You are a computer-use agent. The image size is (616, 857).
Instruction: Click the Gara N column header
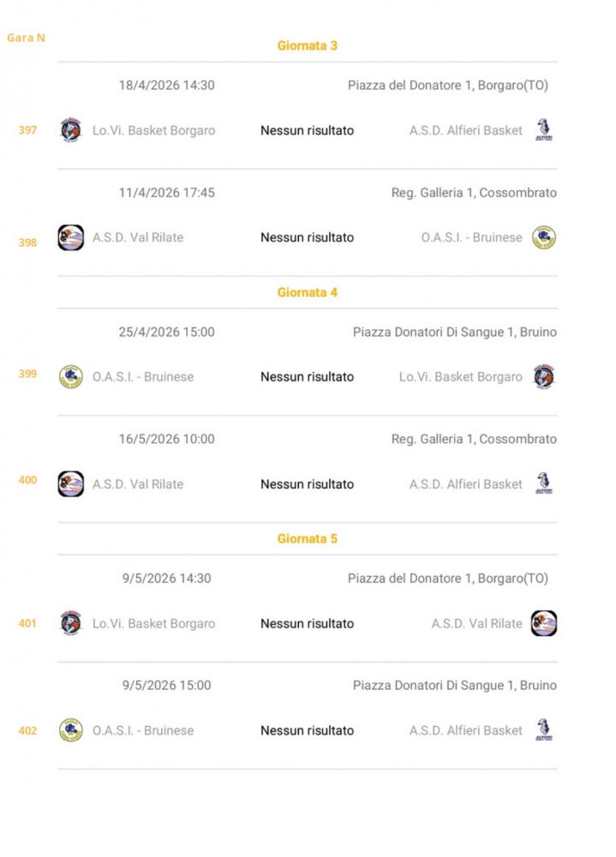[x=26, y=38]
